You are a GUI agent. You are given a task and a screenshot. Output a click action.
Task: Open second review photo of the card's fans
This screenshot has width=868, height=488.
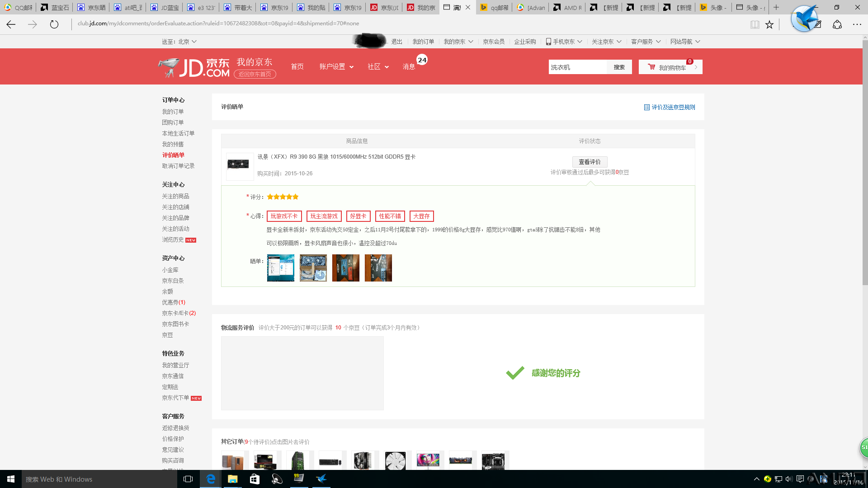(x=313, y=268)
